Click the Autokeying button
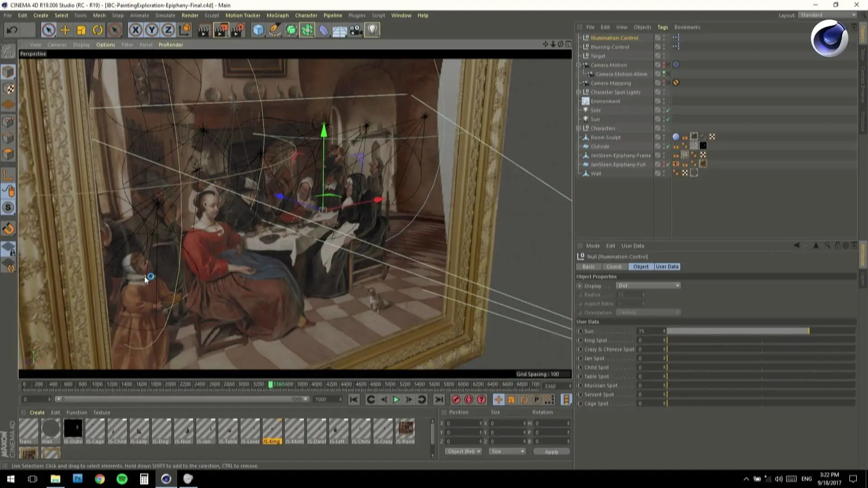868x488 pixels. [x=469, y=399]
